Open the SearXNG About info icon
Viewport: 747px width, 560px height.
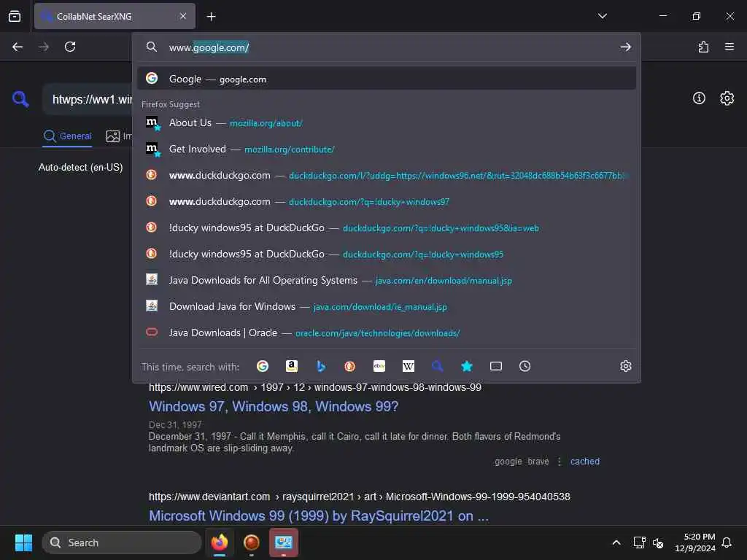point(699,98)
